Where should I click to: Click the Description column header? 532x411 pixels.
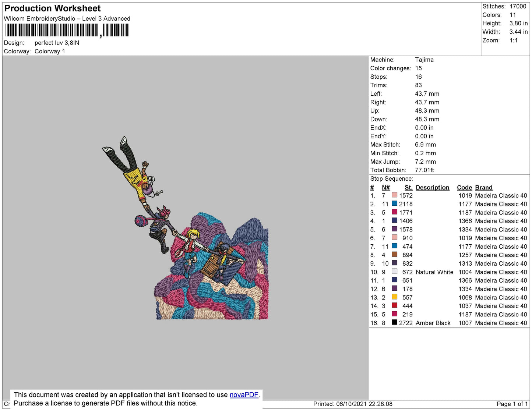point(433,187)
